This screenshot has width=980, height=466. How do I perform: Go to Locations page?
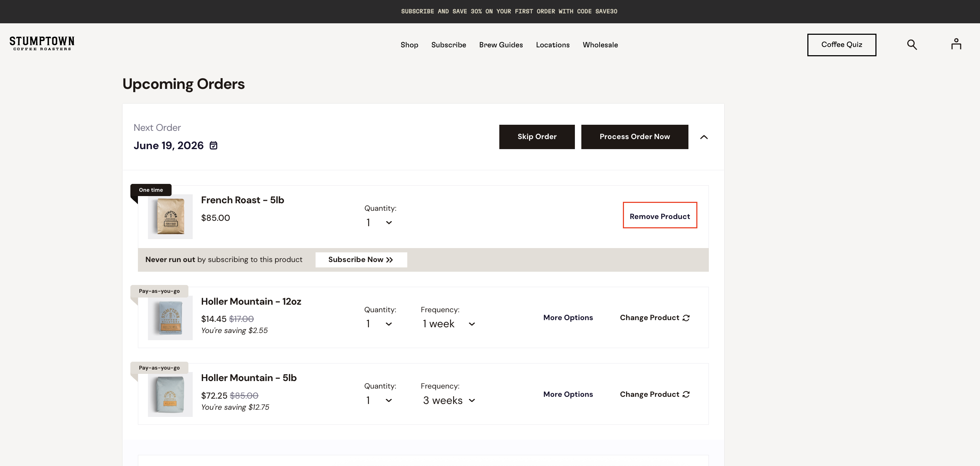[x=553, y=45]
